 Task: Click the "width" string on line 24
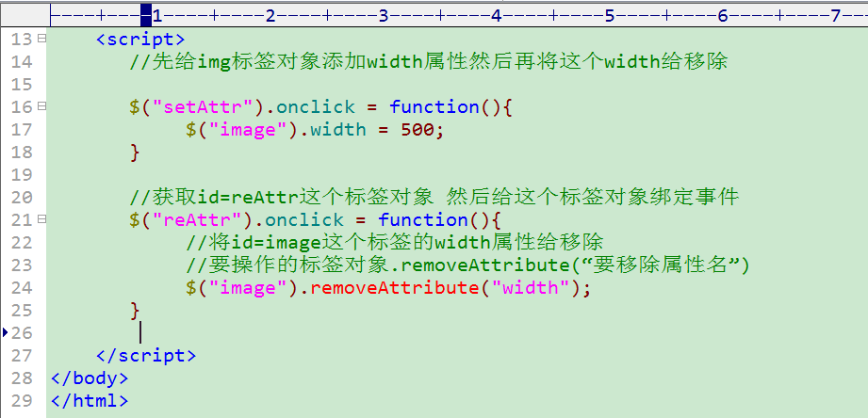(531, 287)
